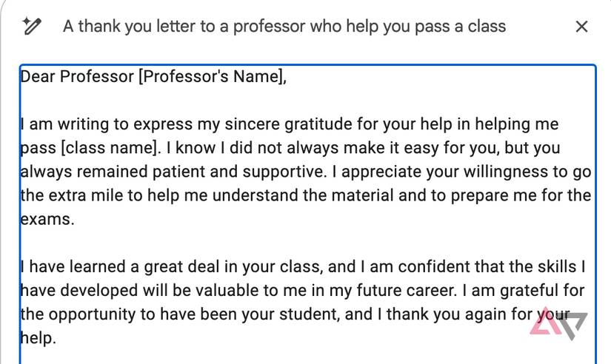Click the line ending with "exams."
Screen dimensions: 611x364
click(49, 220)
